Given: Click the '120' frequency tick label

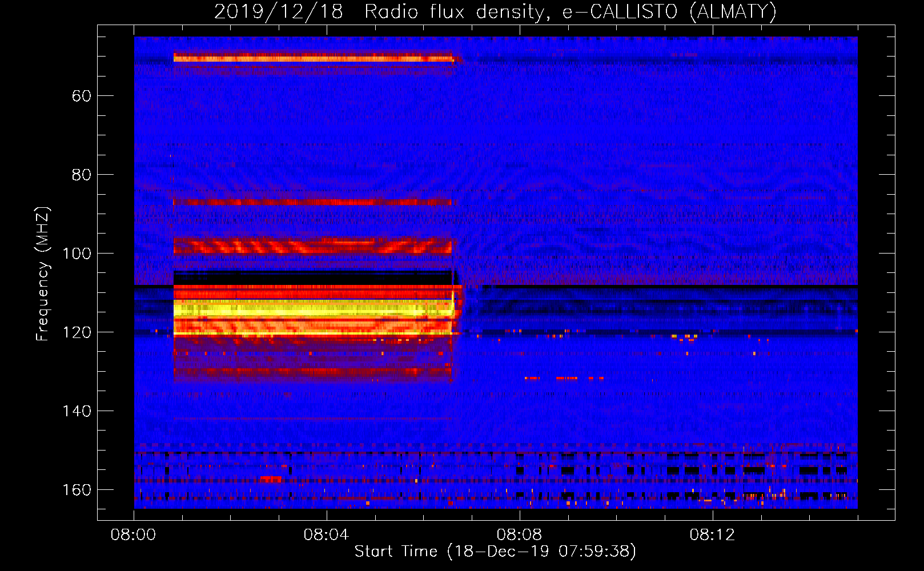Looking at the screenshot, I should [x=77, y=332].
